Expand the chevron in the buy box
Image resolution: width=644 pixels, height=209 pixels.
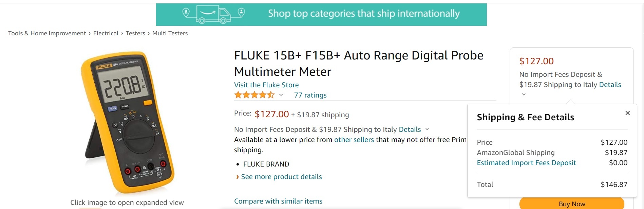(x=524, y=94)
